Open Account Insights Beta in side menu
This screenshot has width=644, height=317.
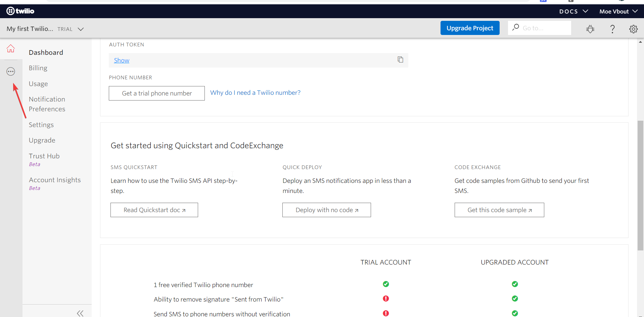tap(55, 184)
